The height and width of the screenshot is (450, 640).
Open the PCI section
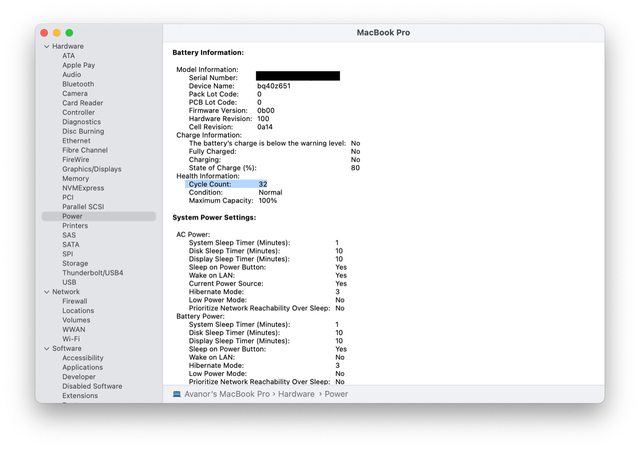(x=68, y=197)
